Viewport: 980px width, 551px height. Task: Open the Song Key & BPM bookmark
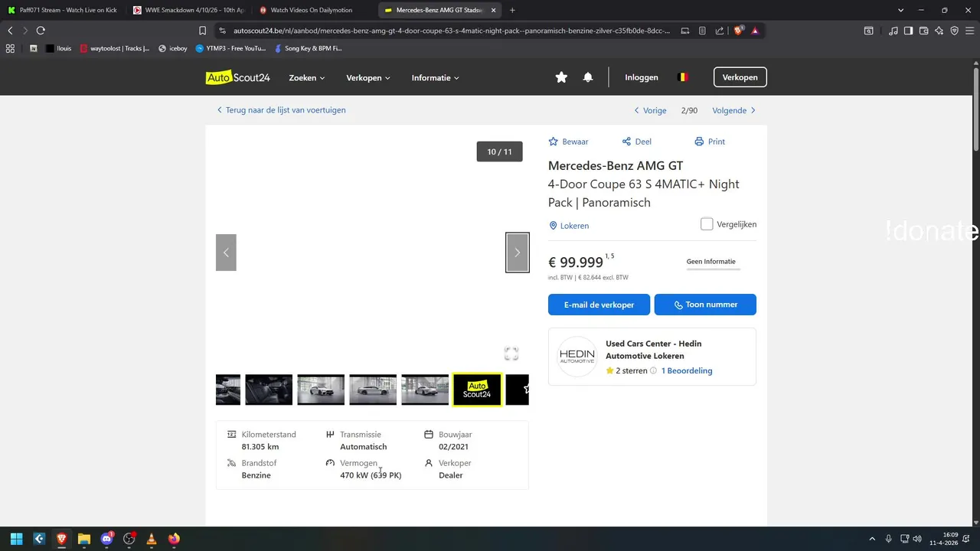tap(308, 48)
